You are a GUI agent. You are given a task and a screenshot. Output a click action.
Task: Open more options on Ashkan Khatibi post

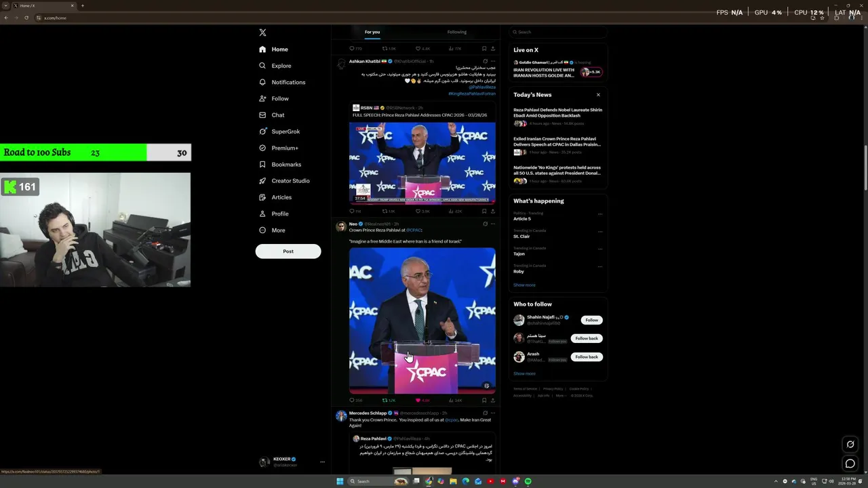(493, 61)
